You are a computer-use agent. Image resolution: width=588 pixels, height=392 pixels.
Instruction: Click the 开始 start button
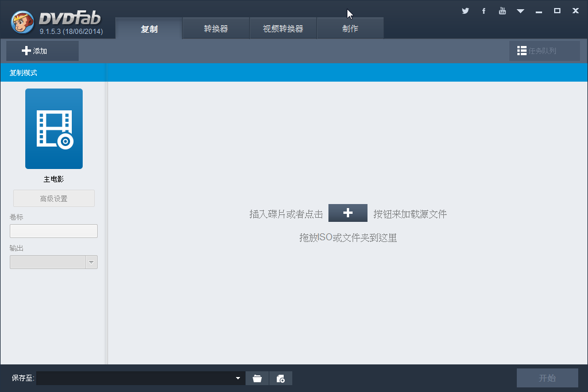pyautogui.click(x=547, y=378)
